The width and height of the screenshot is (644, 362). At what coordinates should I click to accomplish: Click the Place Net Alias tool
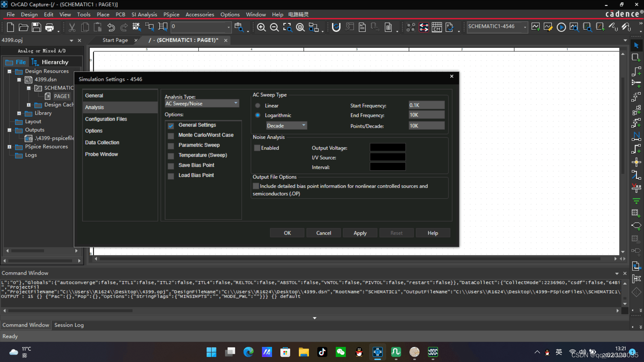[636, 136]
